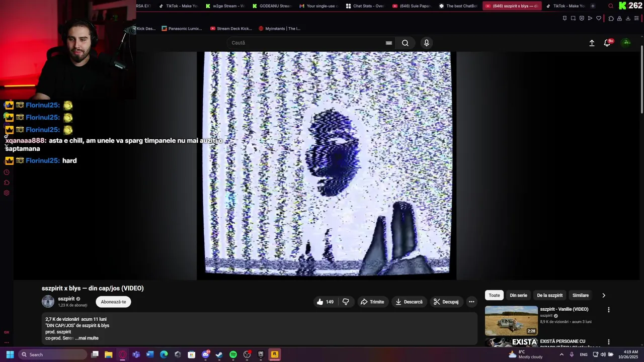The image size is (644, 362).
Task: Open Rockstar Games Launcher from taskbar
Action: tap(274, 354)
